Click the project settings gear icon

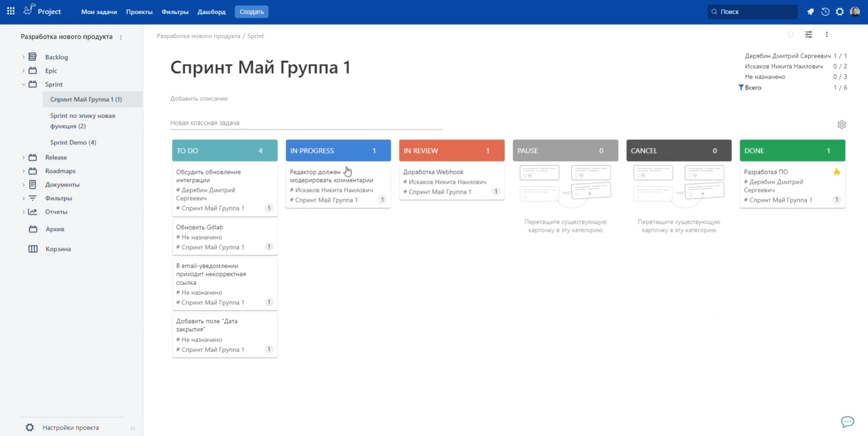tap(30, 427)
